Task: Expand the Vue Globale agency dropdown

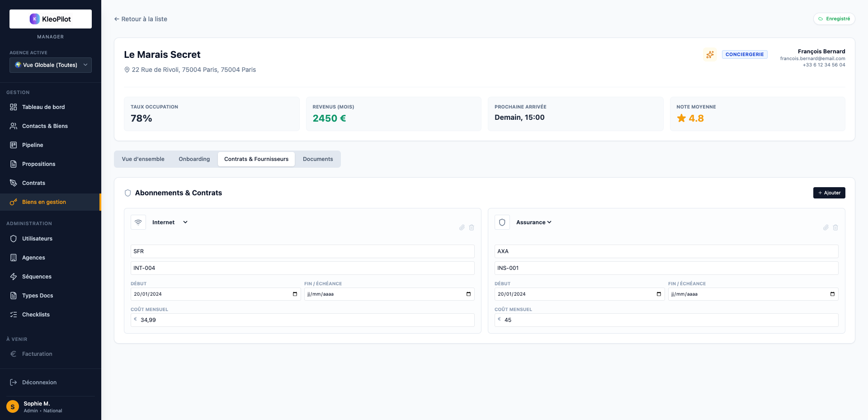Action: [x=51, y=65]
